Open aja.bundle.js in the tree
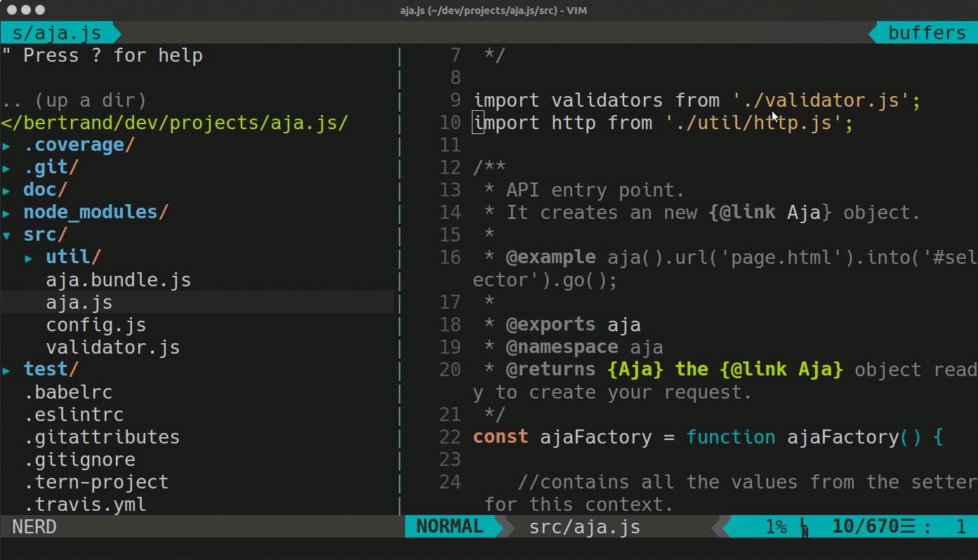This screenshot has width=978, height=560. (x=119, y=280)
